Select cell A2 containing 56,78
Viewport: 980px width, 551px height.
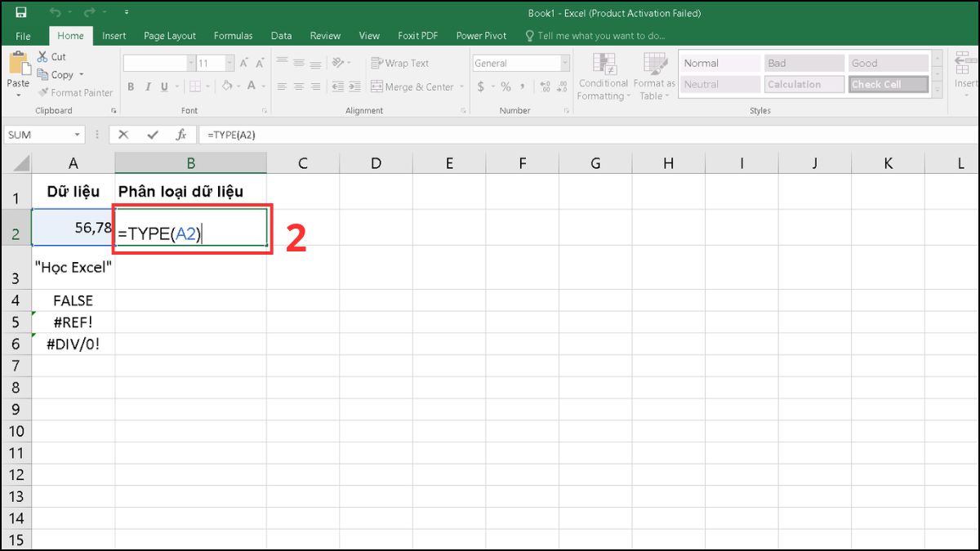pyautogui.click(x=73, y=228)
